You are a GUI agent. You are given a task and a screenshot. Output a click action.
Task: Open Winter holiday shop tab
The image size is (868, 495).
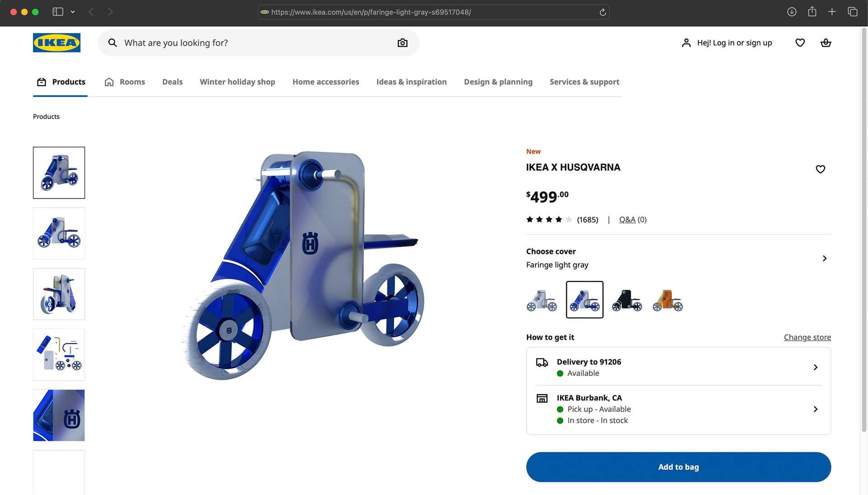(x=237, y=82)
